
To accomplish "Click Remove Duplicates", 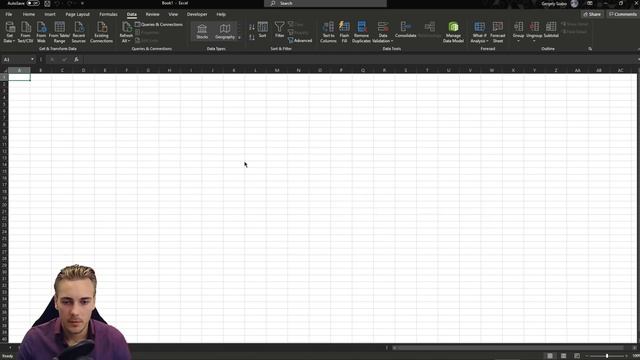I will [x=361, y=32].
